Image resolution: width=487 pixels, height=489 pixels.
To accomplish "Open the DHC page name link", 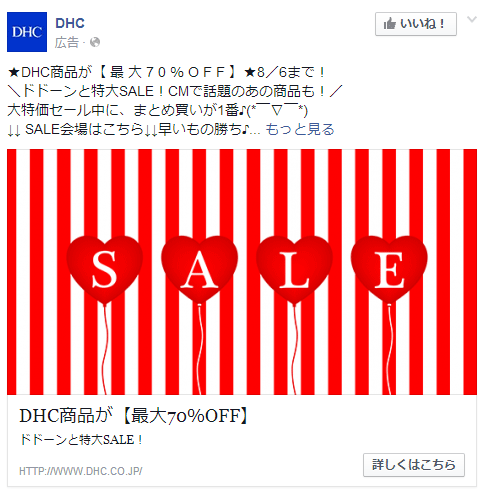I will (70, 23).
